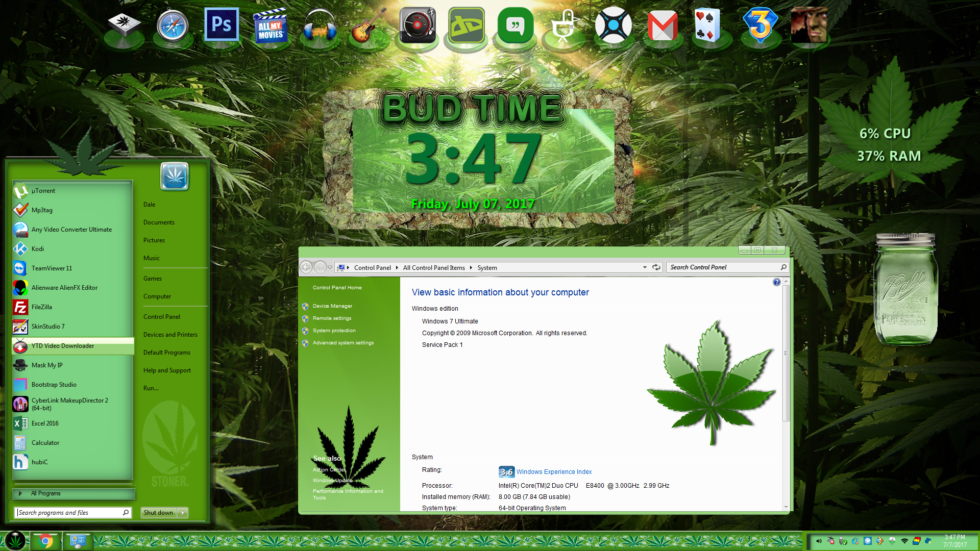Go to Control Panel Home
This screenshot has height=551, width=980.
coord(337,288)
